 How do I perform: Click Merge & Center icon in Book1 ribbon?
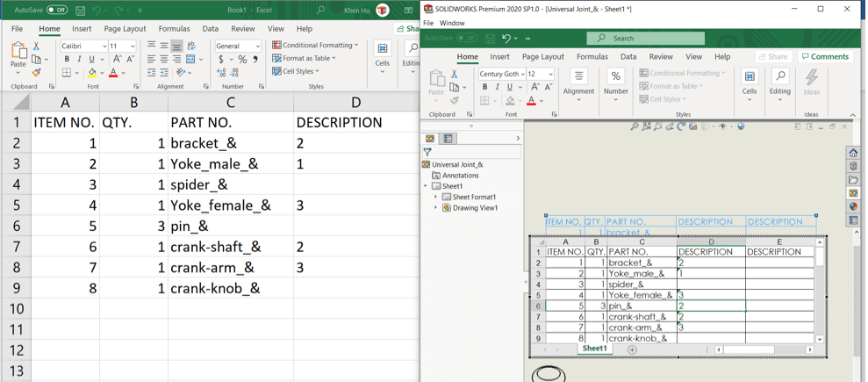pos(191,59)
